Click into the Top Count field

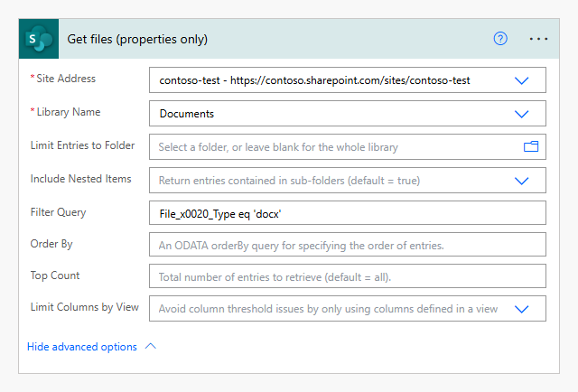(x=347, y=276)
